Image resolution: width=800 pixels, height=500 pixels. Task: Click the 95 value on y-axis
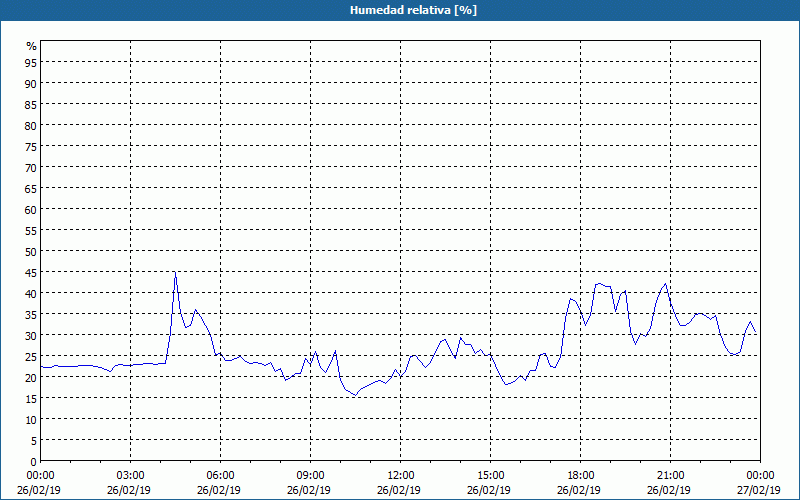pos(31,62)
